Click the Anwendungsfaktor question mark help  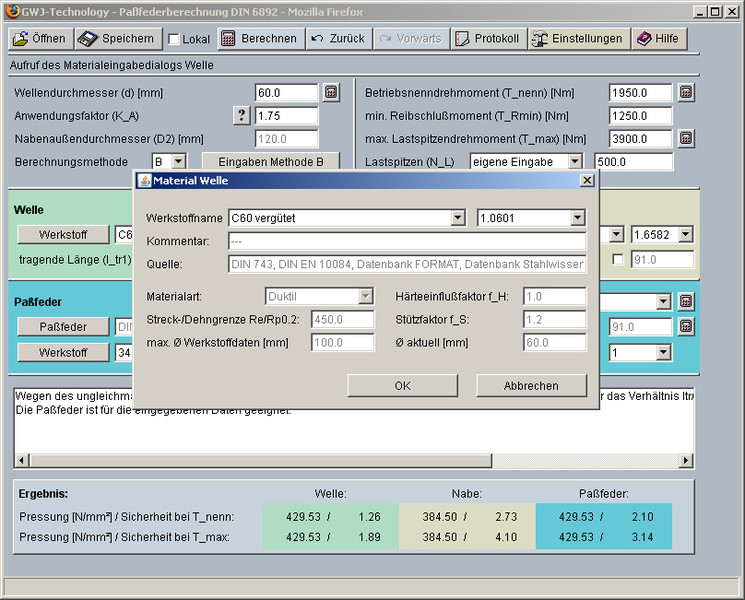tap(241, 115)
